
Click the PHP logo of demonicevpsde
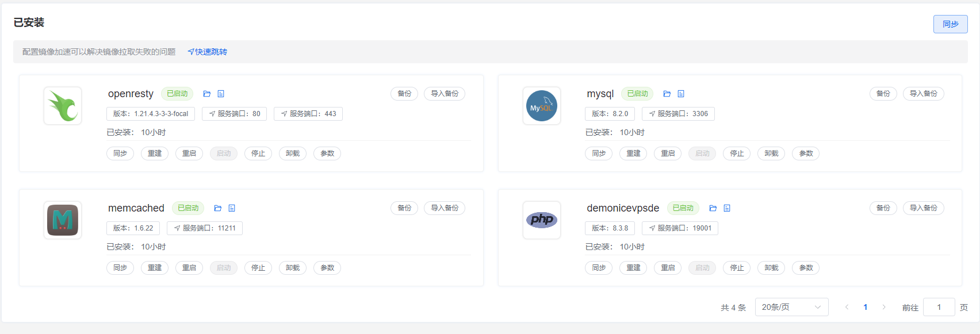click(541, 220)
